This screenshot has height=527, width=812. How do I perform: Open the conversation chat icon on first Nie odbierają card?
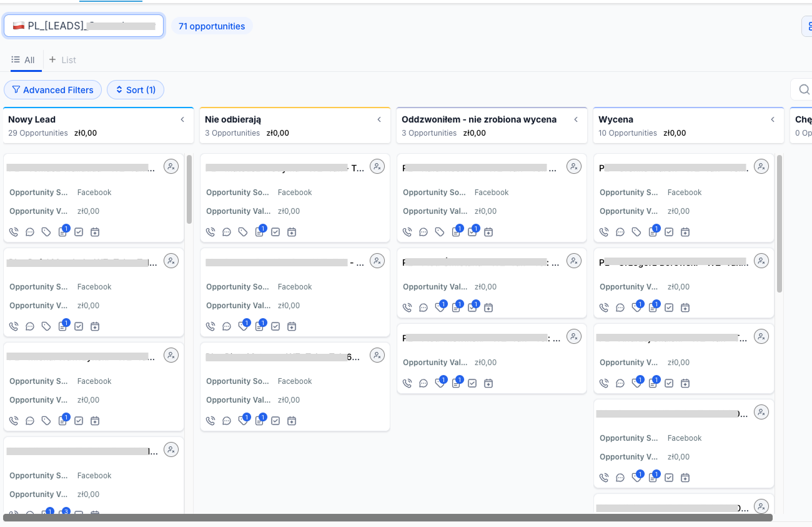click(227, 232)
